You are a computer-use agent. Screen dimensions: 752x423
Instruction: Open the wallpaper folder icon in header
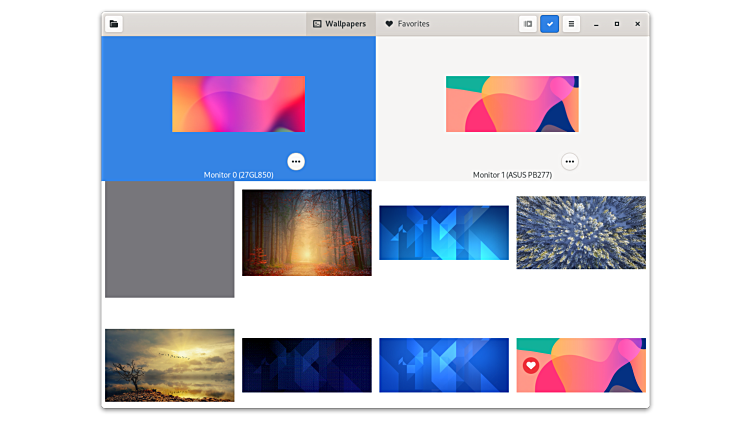coord(114,24)
